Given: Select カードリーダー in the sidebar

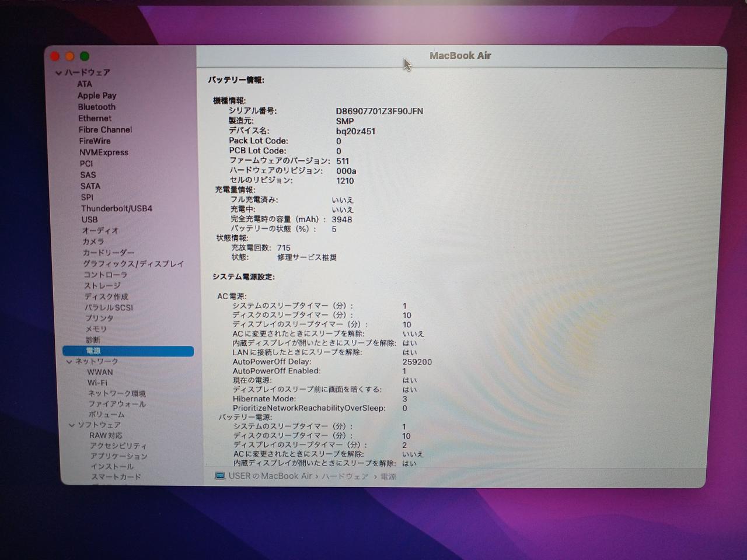Looking at the screenshot, I should point(109,253).
